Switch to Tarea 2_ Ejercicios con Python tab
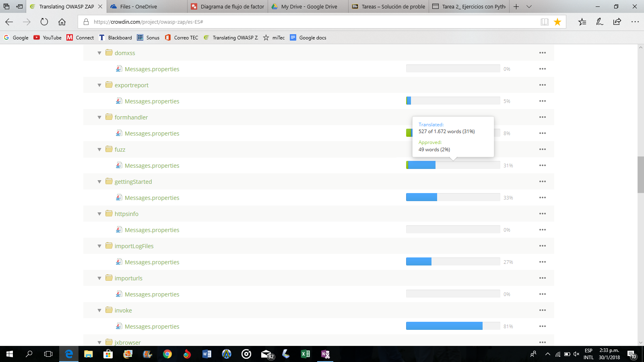The width and height of the screenshot is (644, 362). point(469,6)
